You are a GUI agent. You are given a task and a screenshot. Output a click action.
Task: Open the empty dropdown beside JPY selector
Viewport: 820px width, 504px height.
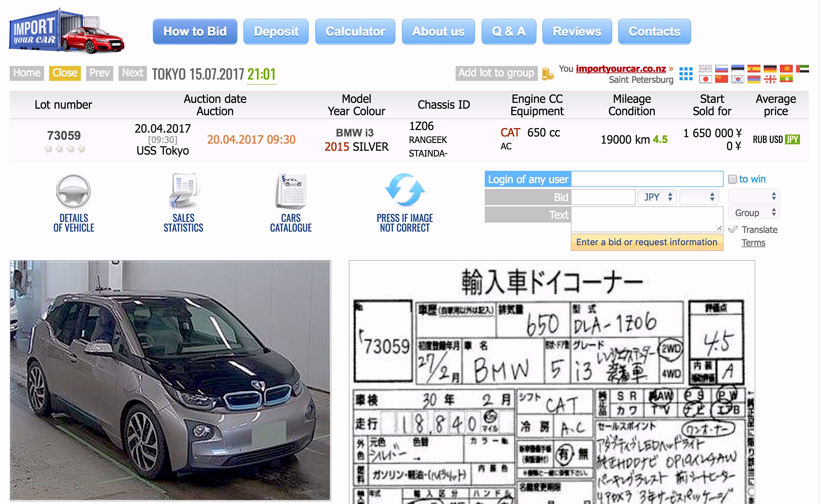click(x=699, y=197)
